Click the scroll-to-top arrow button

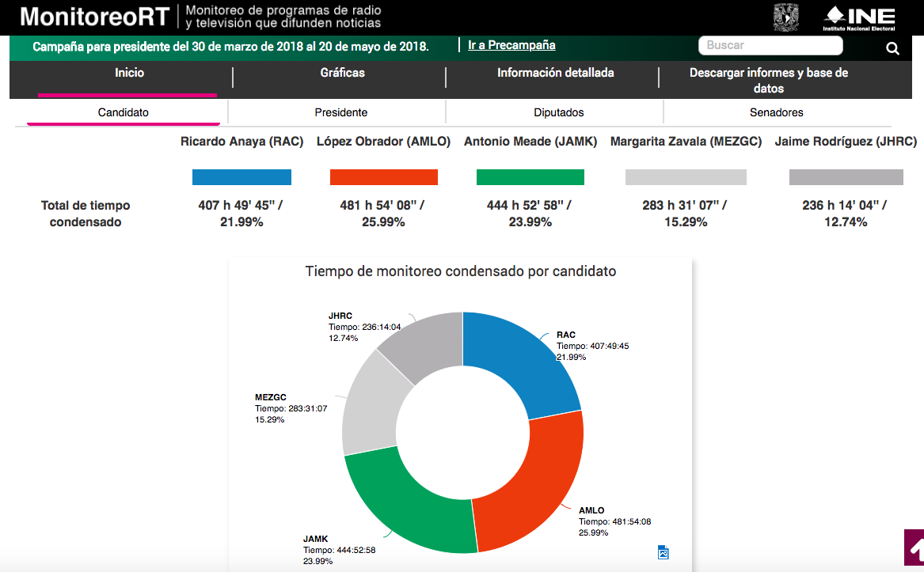pos(914,547)
